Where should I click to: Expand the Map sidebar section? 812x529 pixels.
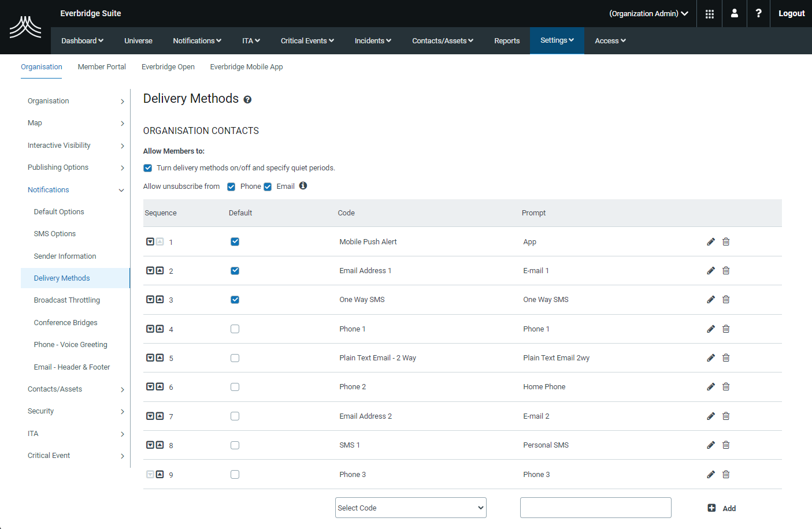[x=76, y=123]
